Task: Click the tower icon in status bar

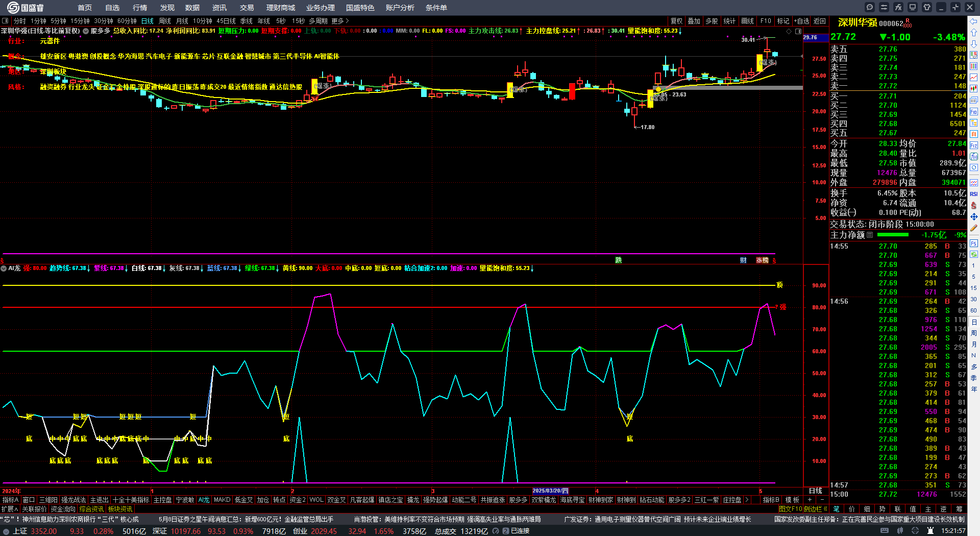Action: (930, 531)
